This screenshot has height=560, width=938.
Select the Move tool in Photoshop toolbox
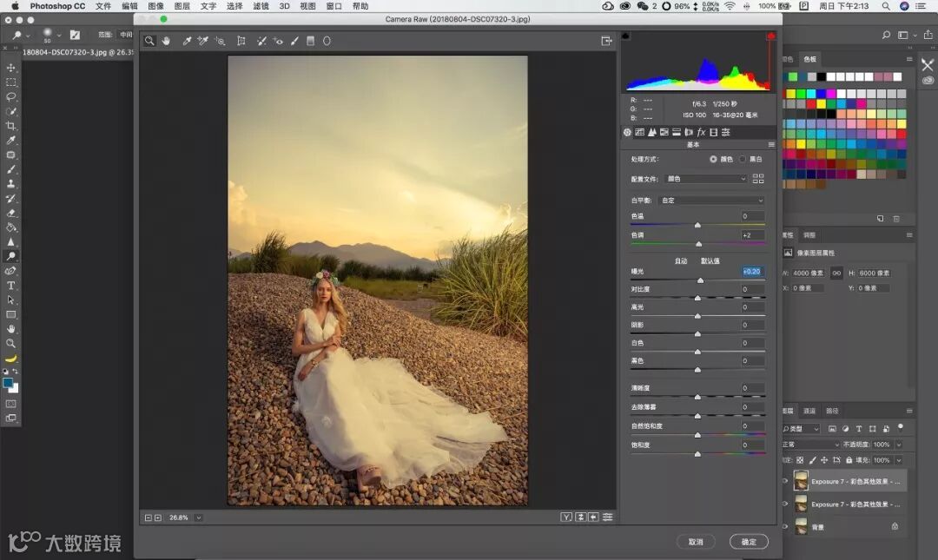(x=10, y=68)
